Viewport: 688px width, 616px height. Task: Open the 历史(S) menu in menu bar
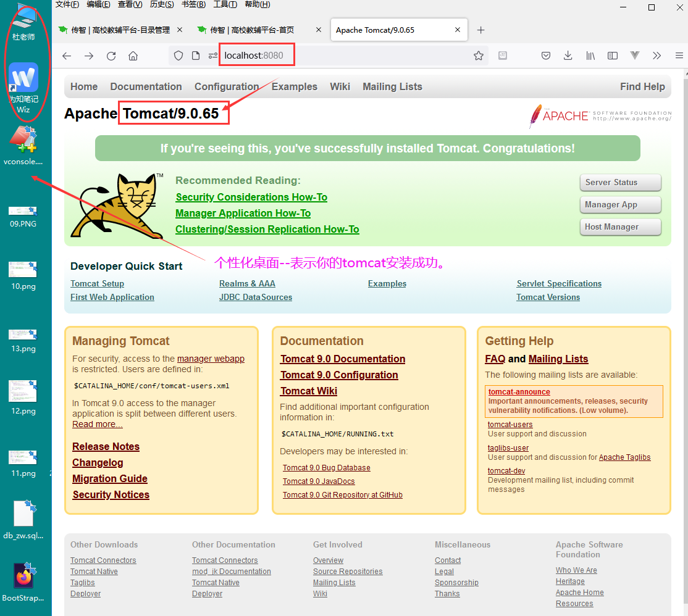click(162, 4)
